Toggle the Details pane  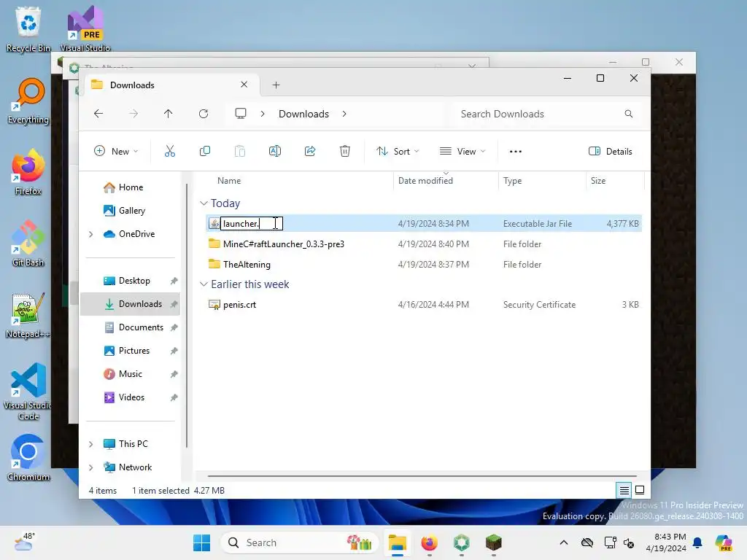pos(611,152)
